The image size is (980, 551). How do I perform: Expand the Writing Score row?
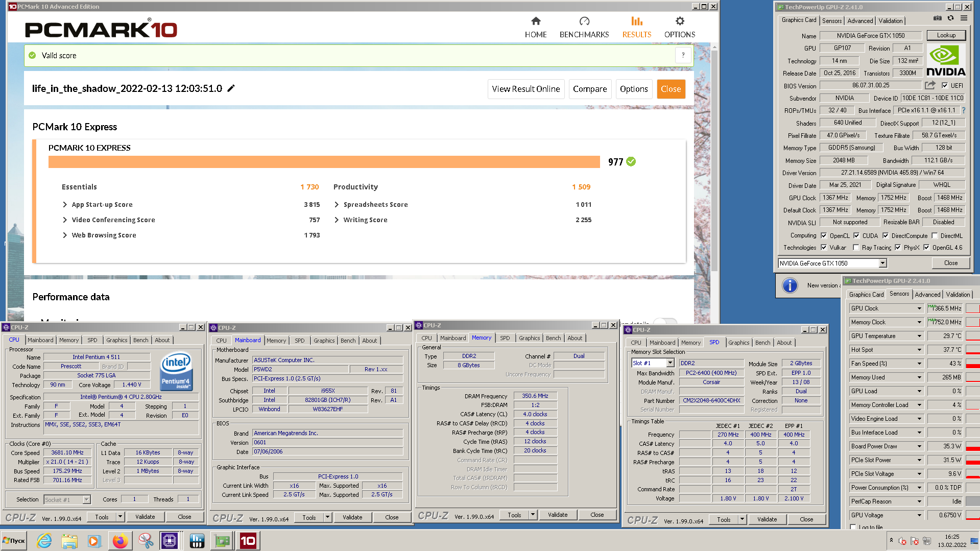tap(337, 220)
